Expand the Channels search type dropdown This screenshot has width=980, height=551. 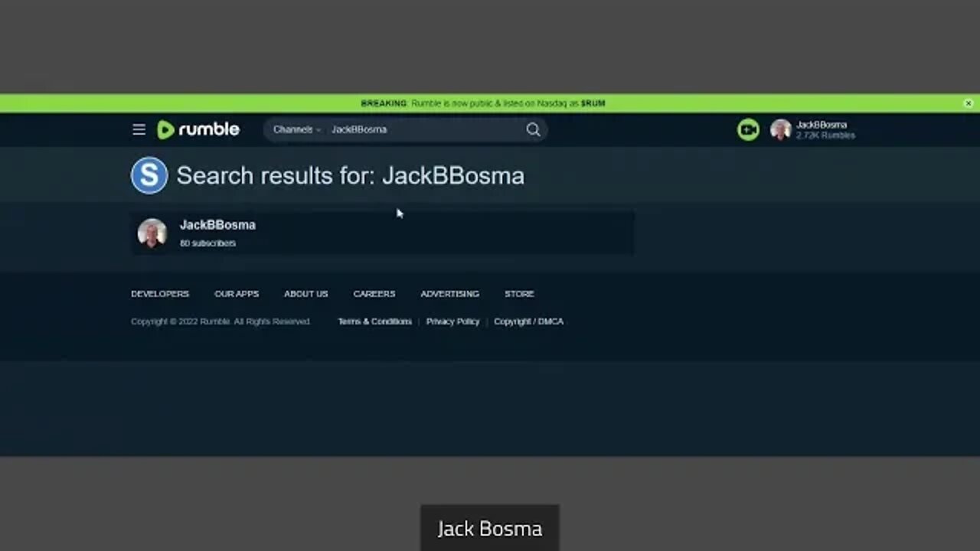[297, 129]
